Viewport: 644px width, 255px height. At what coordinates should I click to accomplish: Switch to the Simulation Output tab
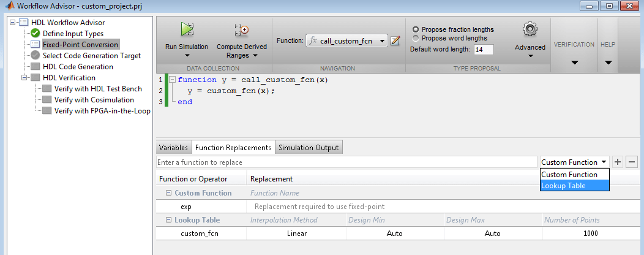(x=308, y=148)
